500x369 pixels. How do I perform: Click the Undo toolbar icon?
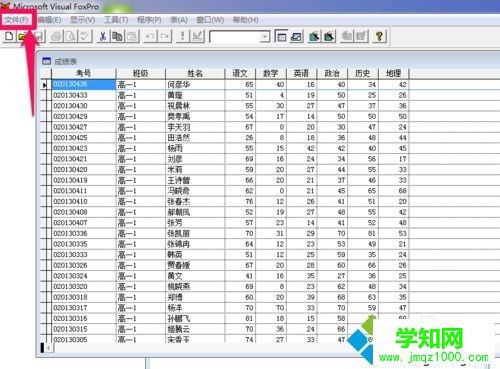pyautogui.click(x=150, y=36)
